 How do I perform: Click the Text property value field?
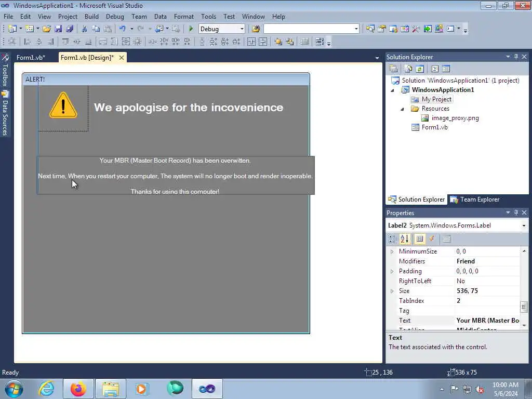coord(487,320)
